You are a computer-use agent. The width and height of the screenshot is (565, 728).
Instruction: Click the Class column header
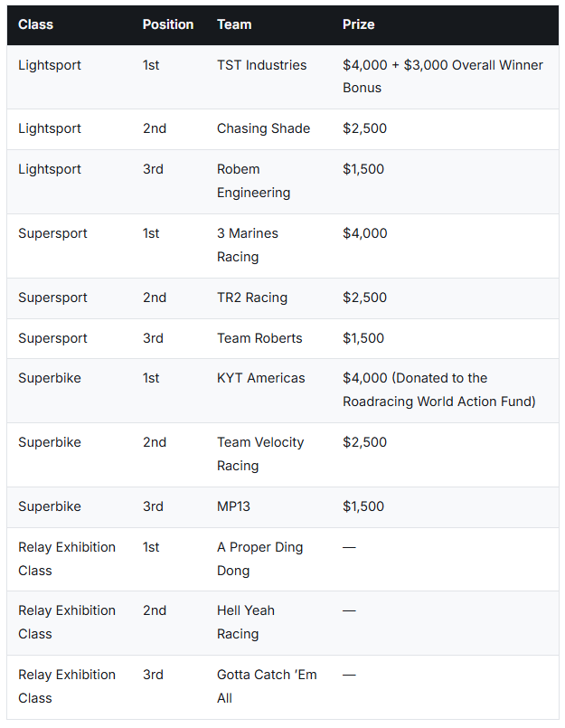[36, 24]
